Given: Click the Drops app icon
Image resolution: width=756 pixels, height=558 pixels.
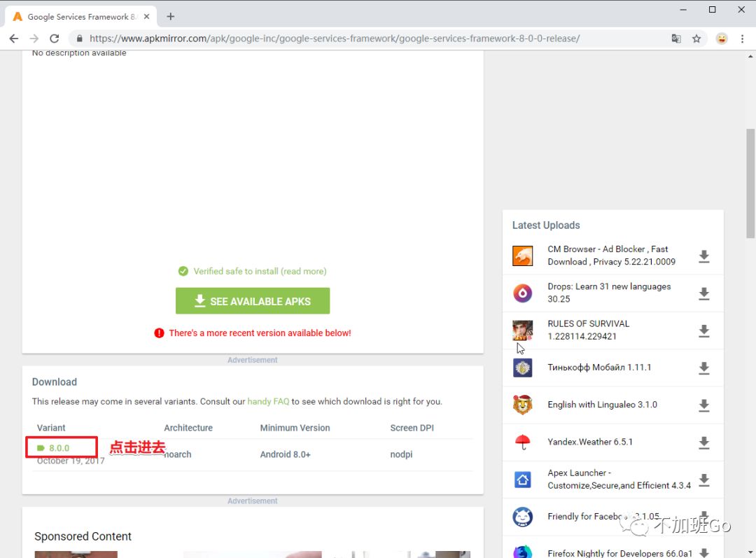Looking at the screenshot, I should pos(522,293).
